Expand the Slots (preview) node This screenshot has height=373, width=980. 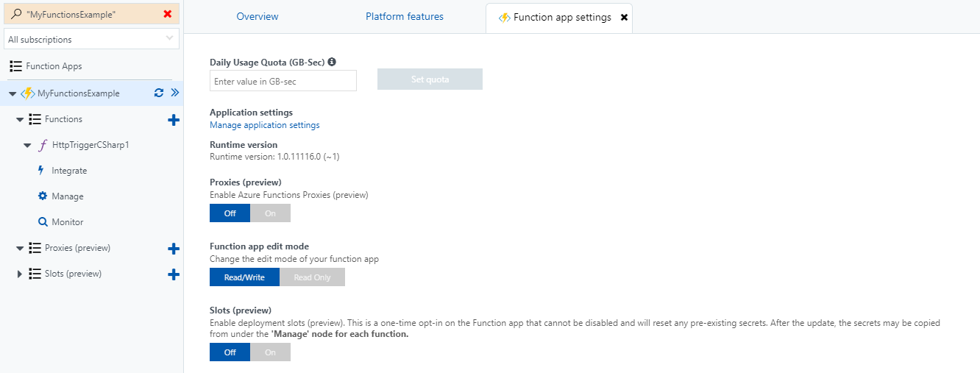click(20, 274)
